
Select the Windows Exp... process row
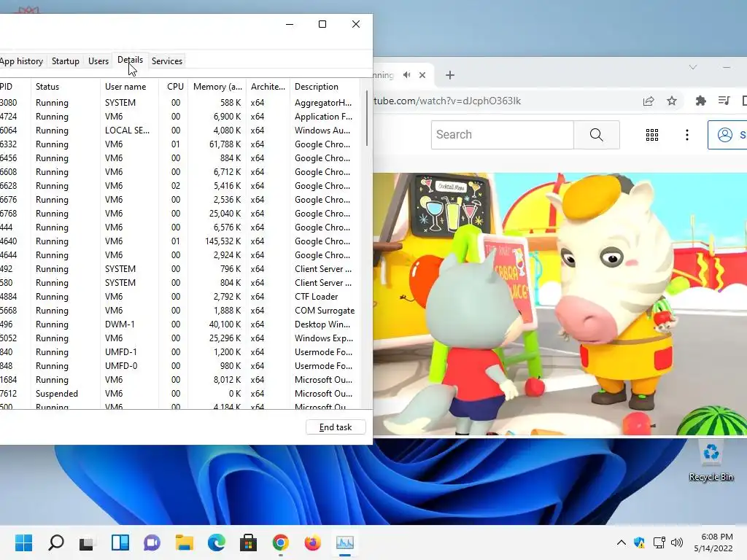click(180, 338)
